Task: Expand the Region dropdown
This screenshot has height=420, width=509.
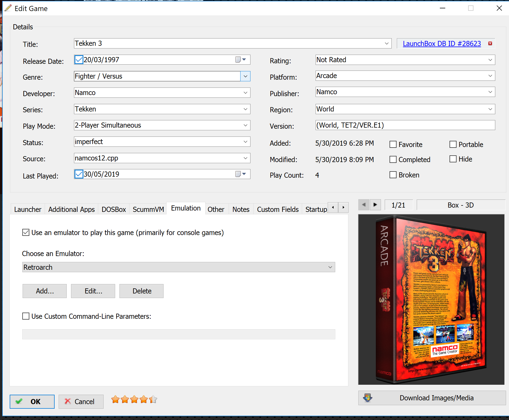Action: click(490, 109)
